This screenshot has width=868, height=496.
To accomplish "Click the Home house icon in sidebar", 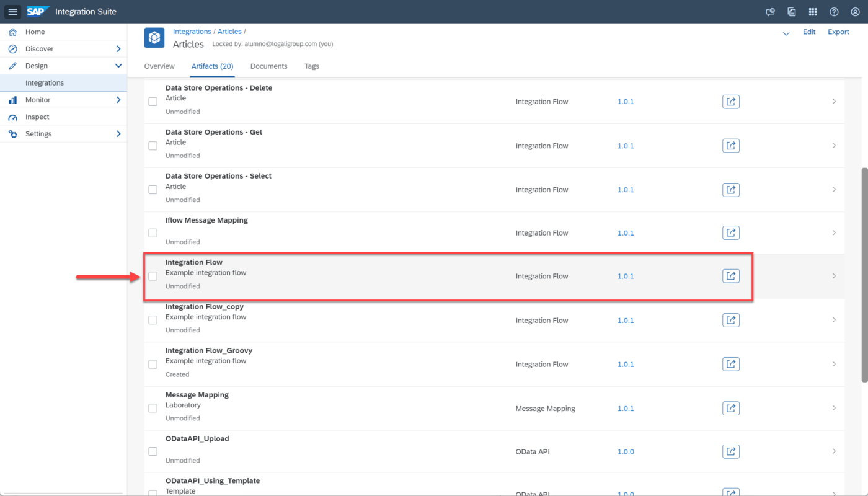I will pyautogui.click(x=12, y=32).
